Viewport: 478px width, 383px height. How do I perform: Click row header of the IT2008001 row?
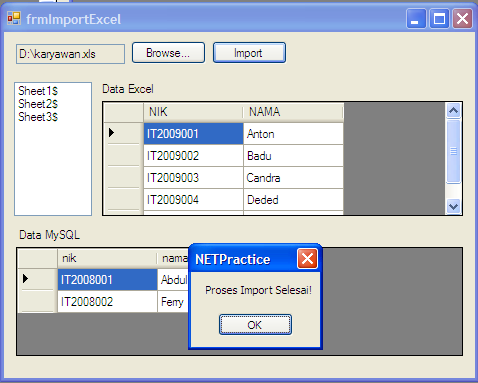[37, 279]
